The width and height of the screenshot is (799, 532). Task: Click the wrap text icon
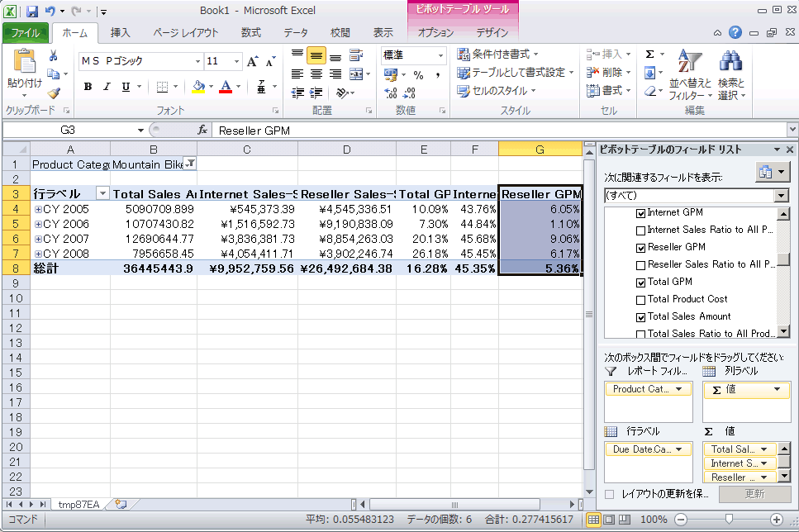[356, 55]
